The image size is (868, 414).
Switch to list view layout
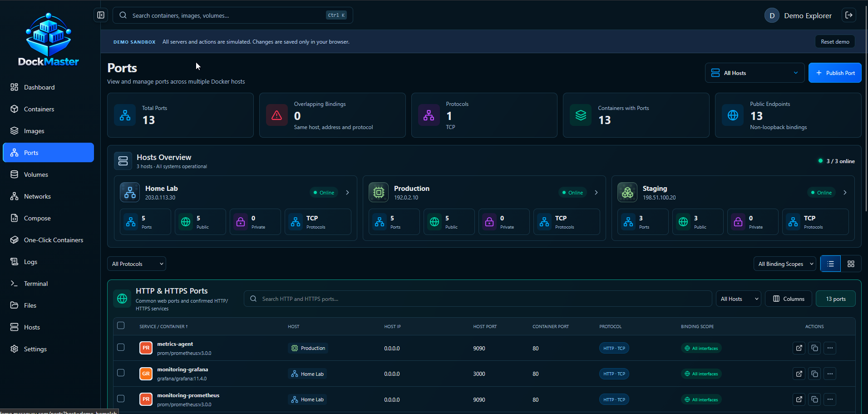[x=830, y=264]
